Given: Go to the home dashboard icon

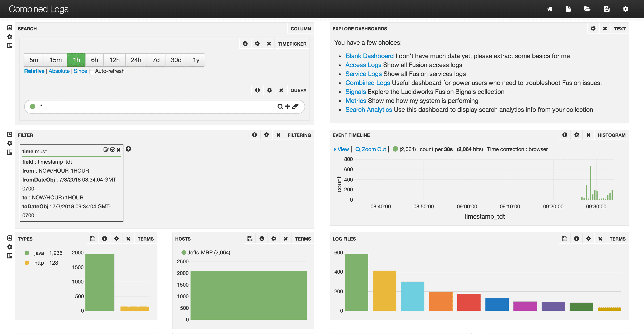Looking at the screenshot, I should [549, 9].
